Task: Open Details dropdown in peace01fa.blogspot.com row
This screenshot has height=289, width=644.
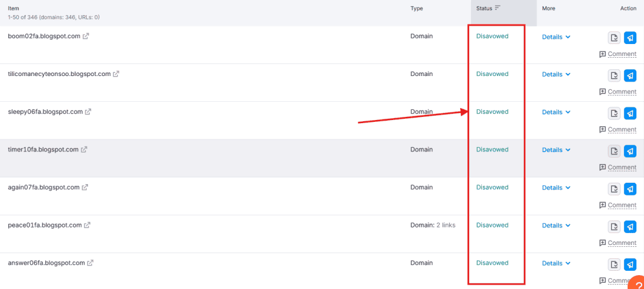Action: click(556, 226)
